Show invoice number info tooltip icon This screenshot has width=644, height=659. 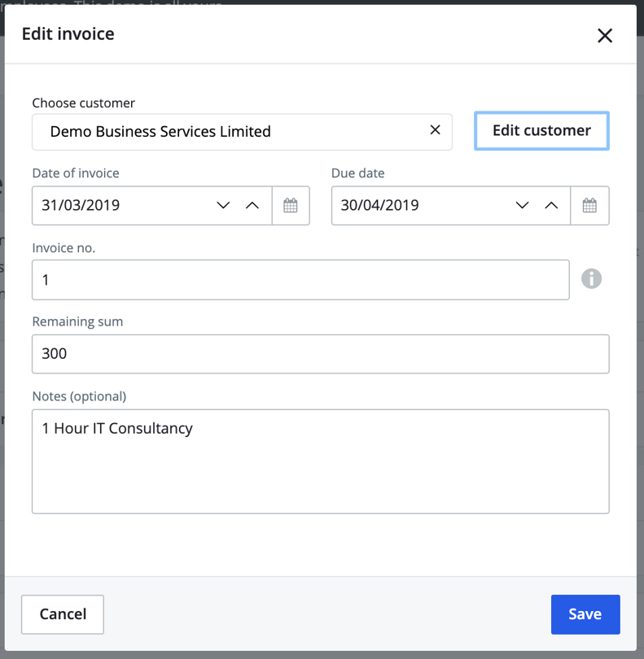coord(591,279)
